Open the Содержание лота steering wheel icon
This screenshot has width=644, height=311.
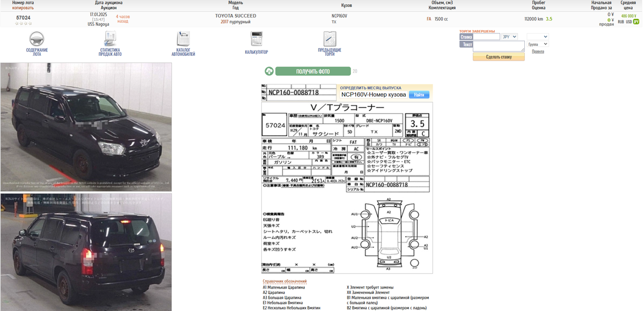(36, 39)
